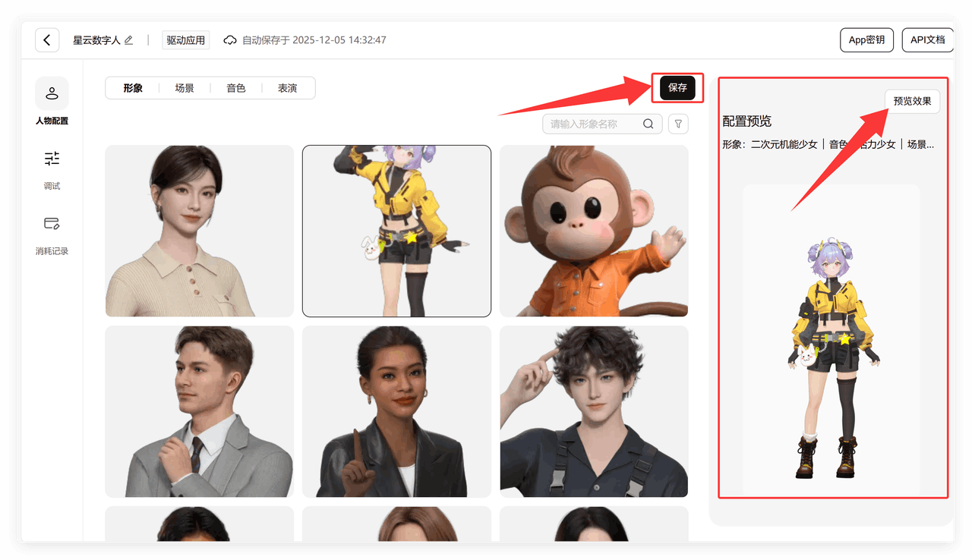Go back using the top-left arrow

pyautogui.click(x=47, y=40)
